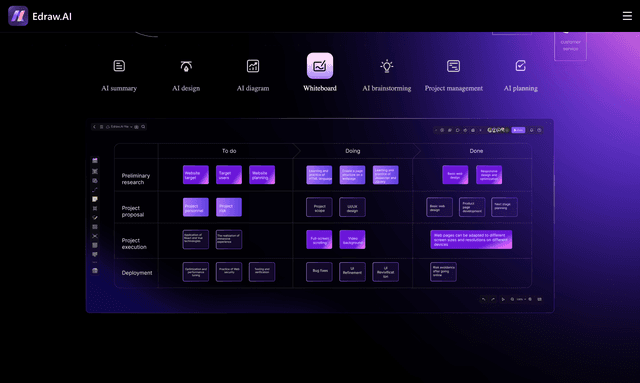Click the Bug fixes card
This screenshot has height=383, width=640.
(319, 272)
